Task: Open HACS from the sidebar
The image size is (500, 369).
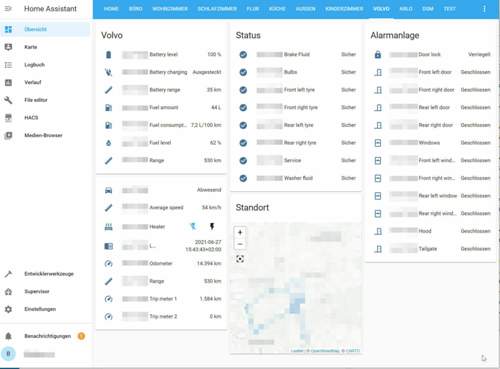Action: click(46, 118)
